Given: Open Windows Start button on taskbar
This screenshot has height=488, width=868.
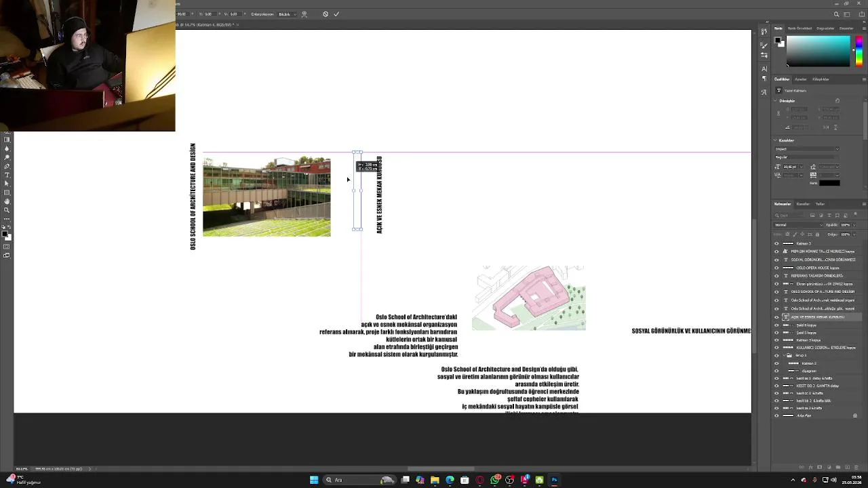Looking at the screenshot, I should point(314,480).
